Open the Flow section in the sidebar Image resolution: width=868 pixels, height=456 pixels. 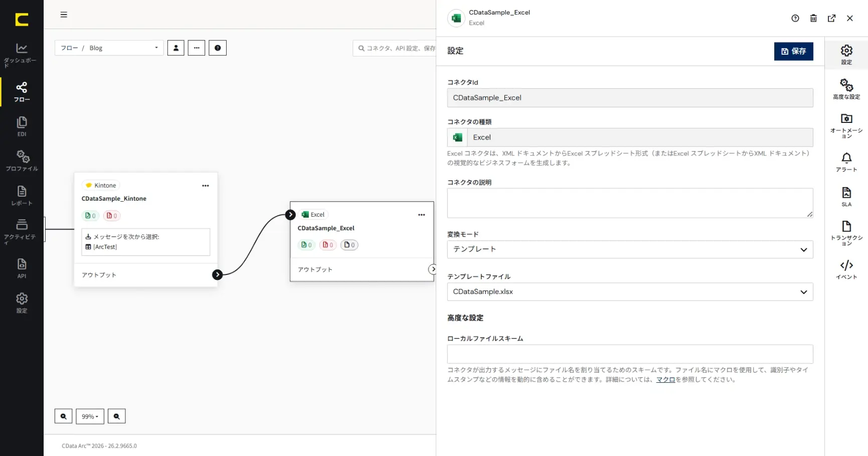point(22,92)
